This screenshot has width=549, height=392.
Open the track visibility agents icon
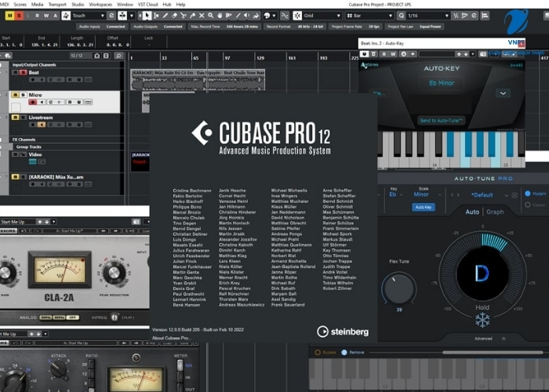coord(97,56)
